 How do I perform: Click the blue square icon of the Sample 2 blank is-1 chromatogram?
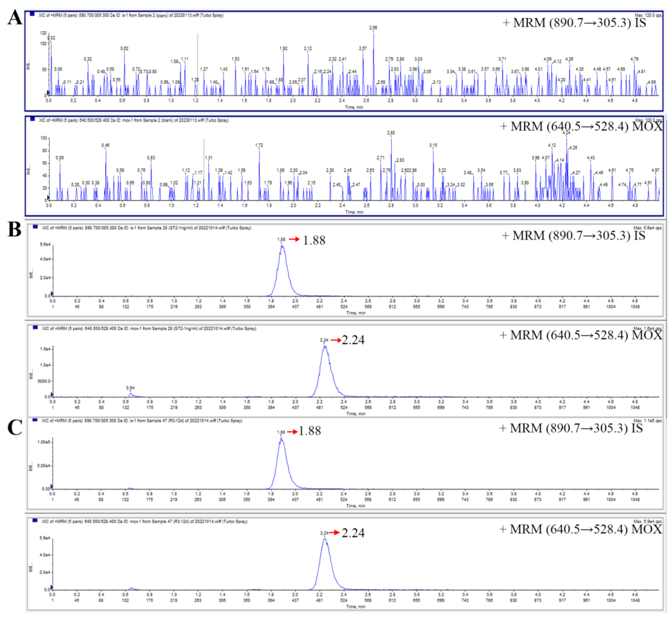coord(32,14)
